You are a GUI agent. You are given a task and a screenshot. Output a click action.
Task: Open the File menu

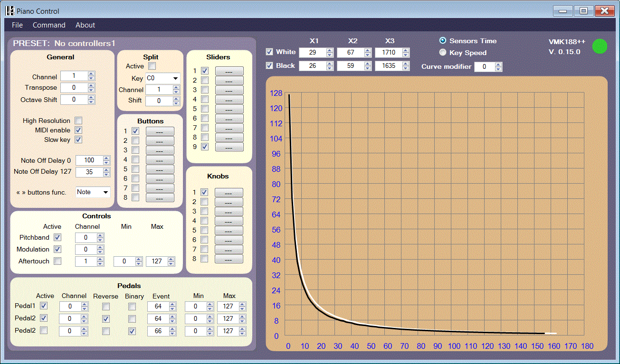pyautogui.click(x=17, y=25)
